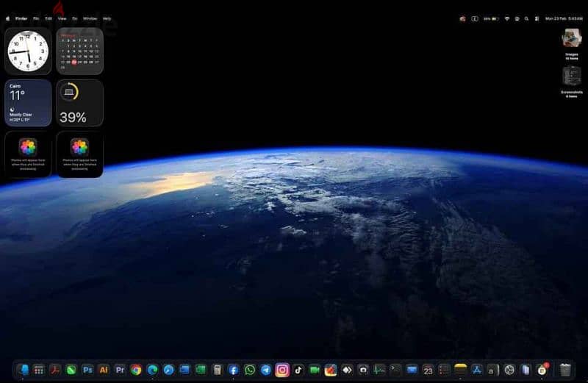Open Notes from the Dock
This screenshot has height=383, width=588.
click(461, 370)
